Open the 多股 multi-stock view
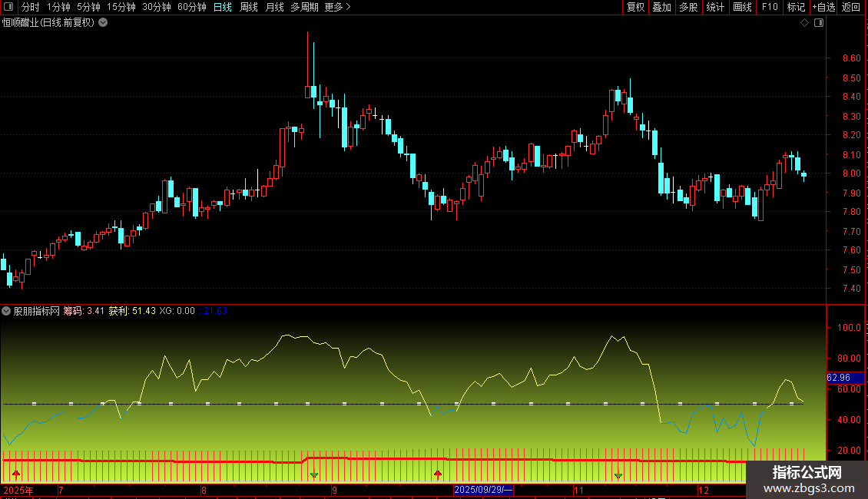This screenshot has height=499, width=868. tap(688, 7)
